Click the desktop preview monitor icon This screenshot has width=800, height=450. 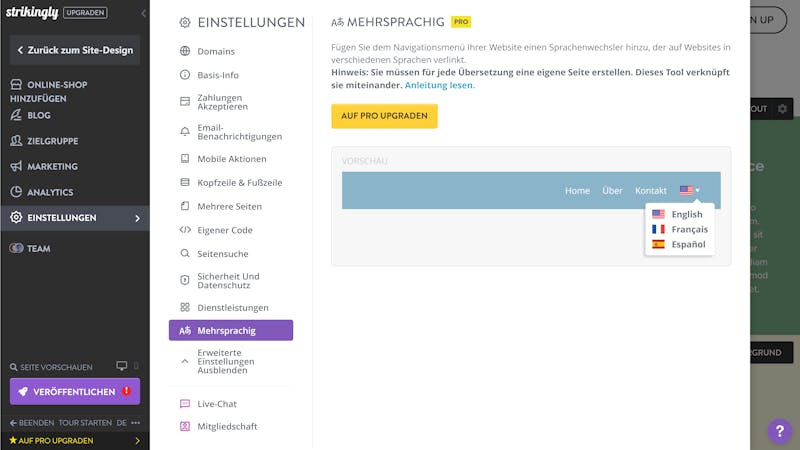point(121,366)
